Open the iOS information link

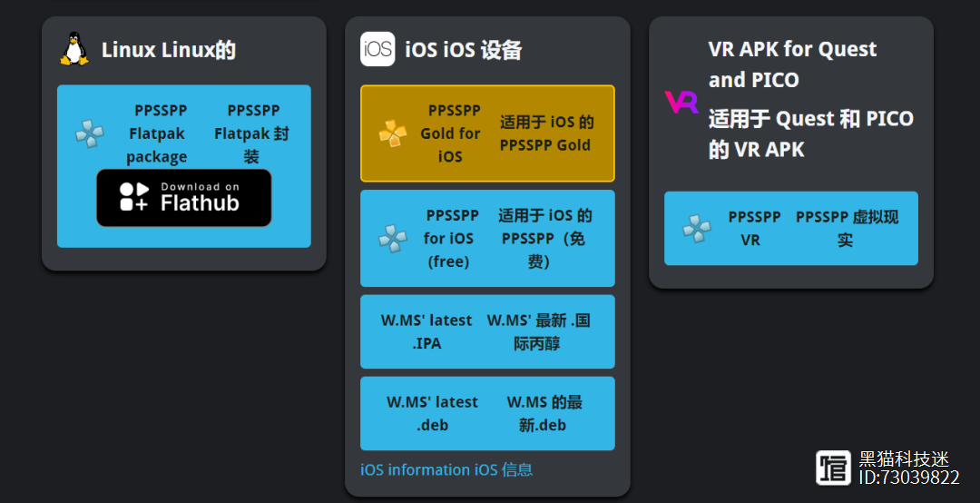(446, 469)
